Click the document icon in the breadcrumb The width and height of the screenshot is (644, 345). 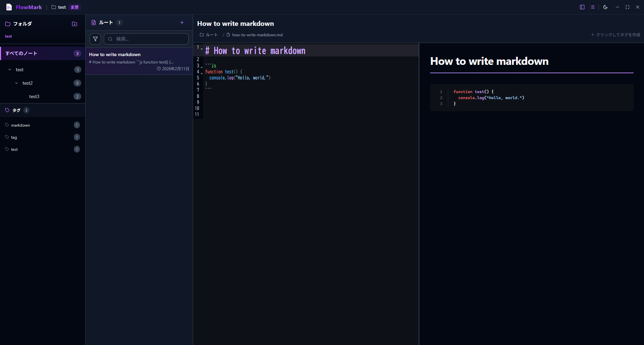[x=228, y=35]
